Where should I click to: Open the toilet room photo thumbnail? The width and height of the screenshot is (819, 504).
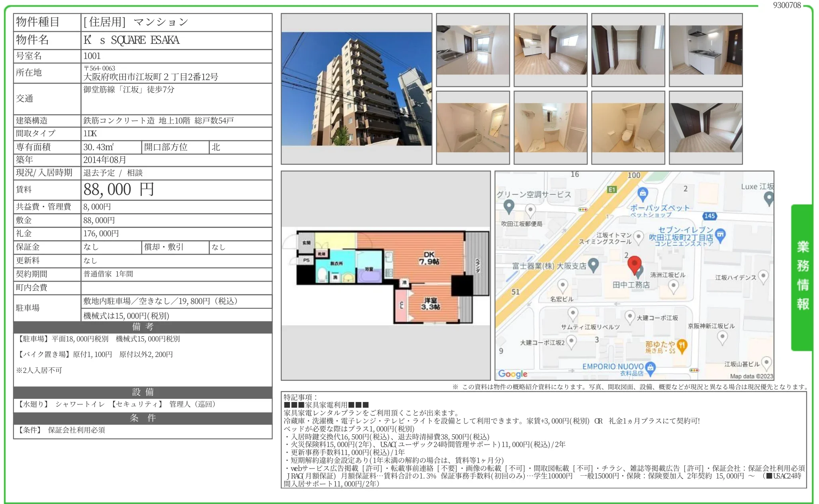coord(628,128)
